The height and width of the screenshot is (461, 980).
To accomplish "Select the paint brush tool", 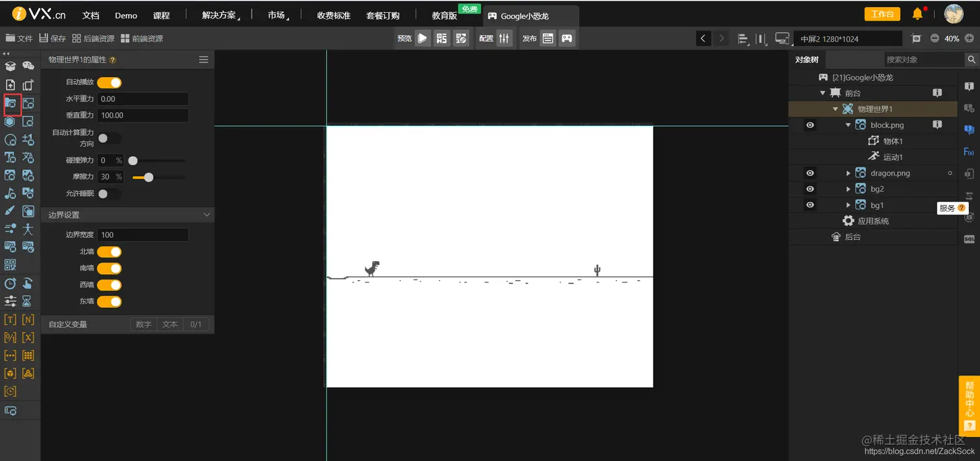I will tap(10, 211).
